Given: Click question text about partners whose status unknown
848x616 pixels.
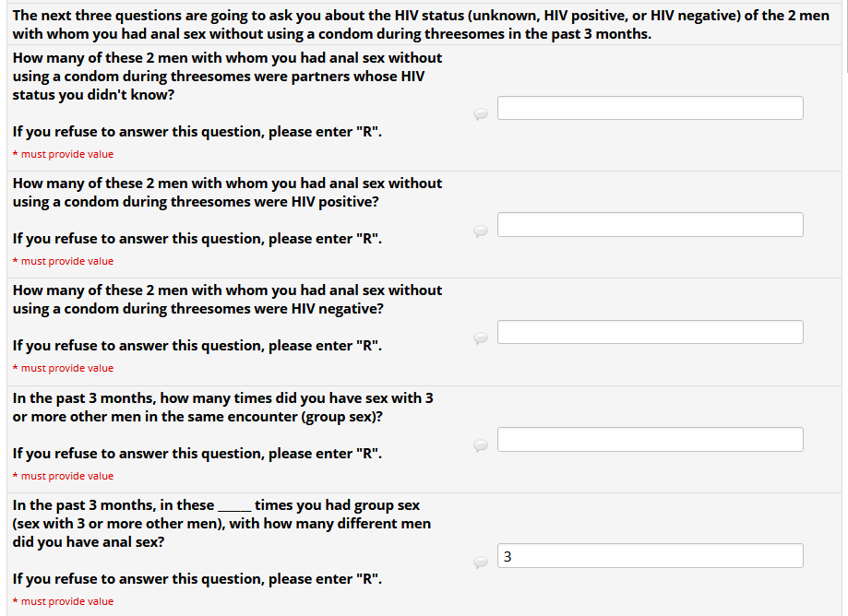Looking at the screenshot, I should [x=227, y=77].
